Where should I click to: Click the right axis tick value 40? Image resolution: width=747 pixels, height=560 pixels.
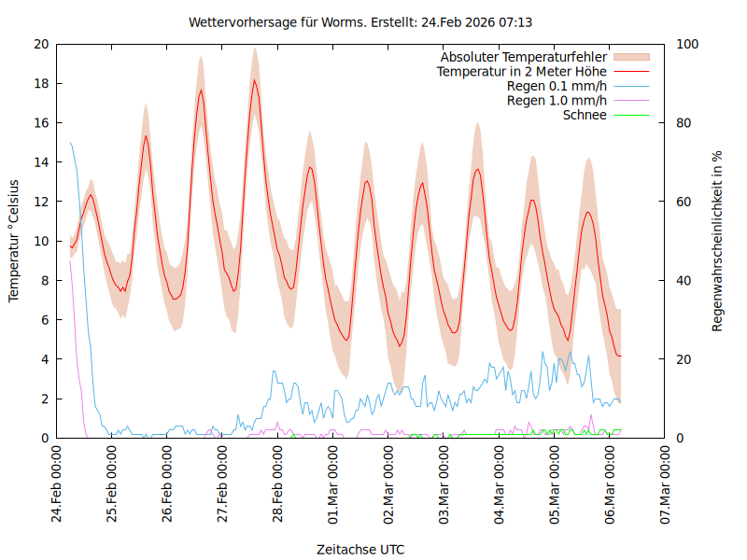tap(682, 280)
